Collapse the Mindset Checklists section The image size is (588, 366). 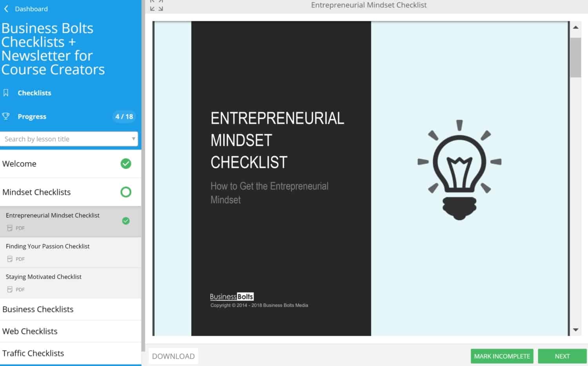click(71, 192)
